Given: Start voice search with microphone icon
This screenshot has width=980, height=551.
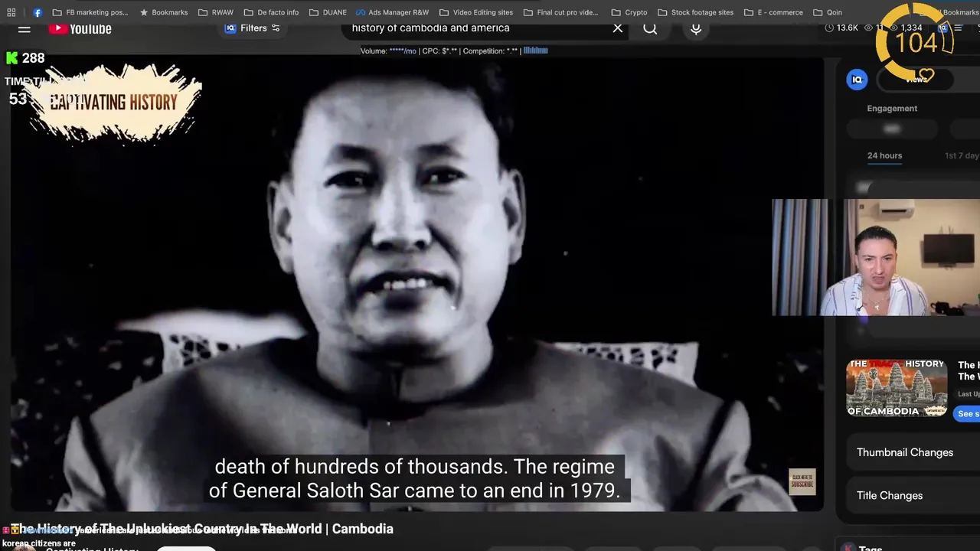Looking at the screenshot, I should pos(696,28).
